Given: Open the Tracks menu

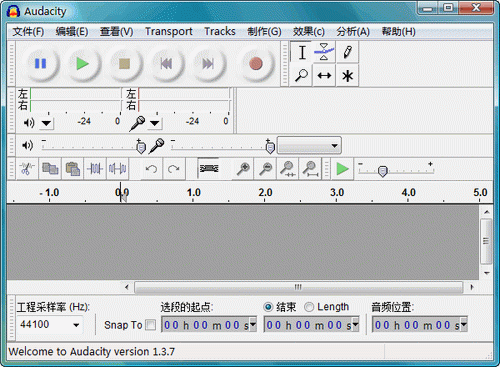Looking at the screenshot, I should point(220,32).
